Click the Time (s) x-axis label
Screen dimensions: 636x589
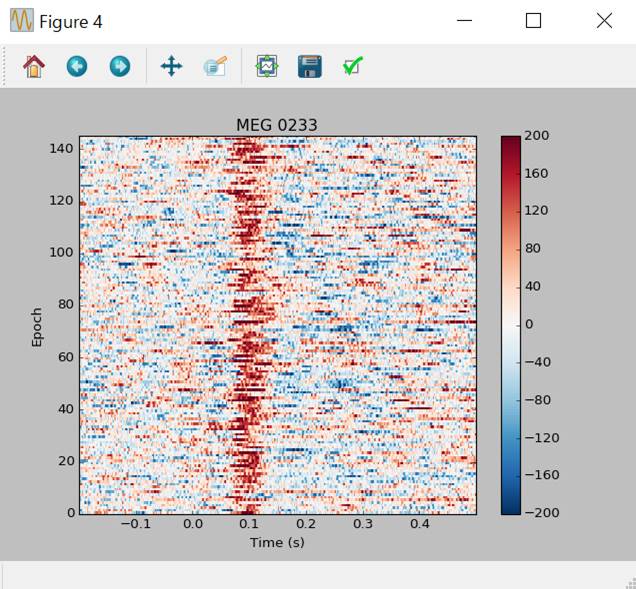tap(277, 542)
